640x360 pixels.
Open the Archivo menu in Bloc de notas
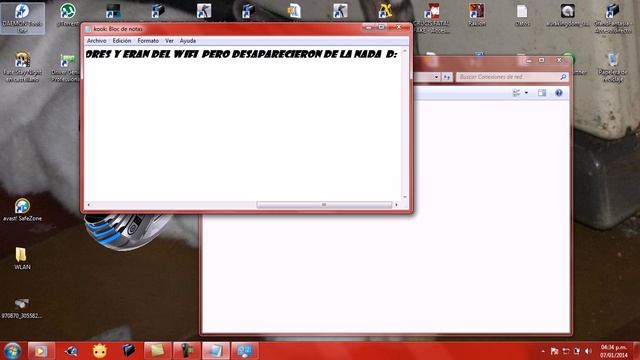[96, 41]
